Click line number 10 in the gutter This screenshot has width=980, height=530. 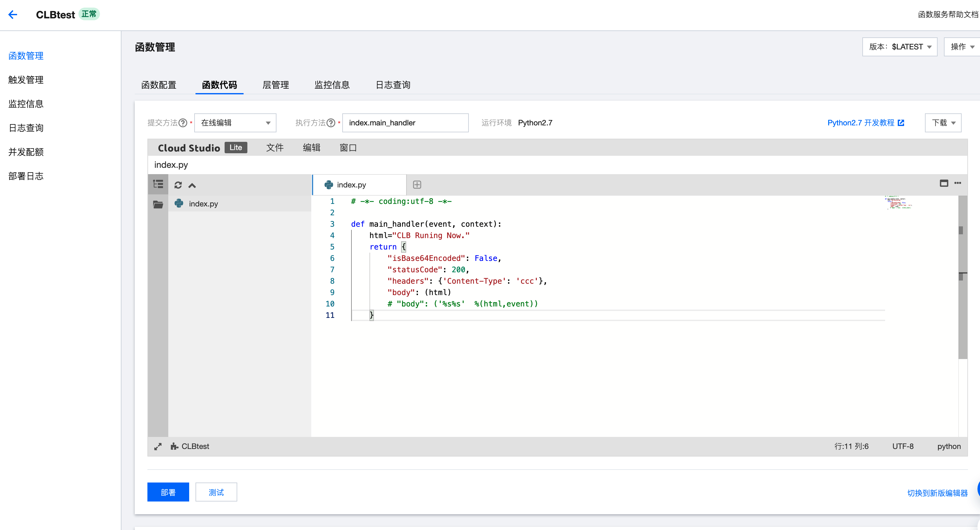pyautogui.click(x=330, y=304)
